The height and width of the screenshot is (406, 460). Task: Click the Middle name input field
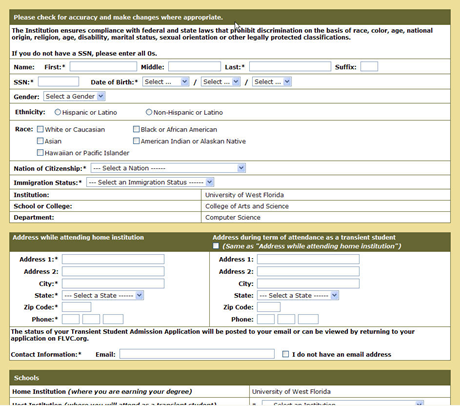(x=194, y=66)
